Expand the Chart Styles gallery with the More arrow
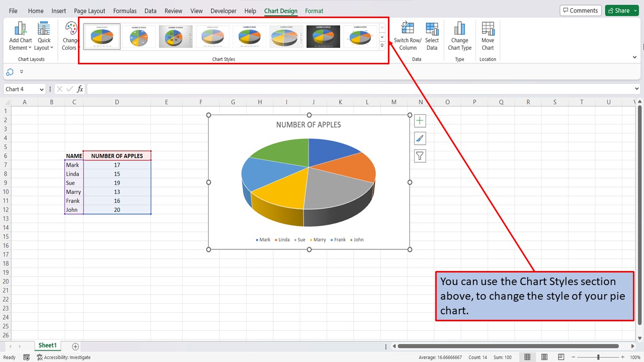 pyautogui.click(x=382, y=45)
